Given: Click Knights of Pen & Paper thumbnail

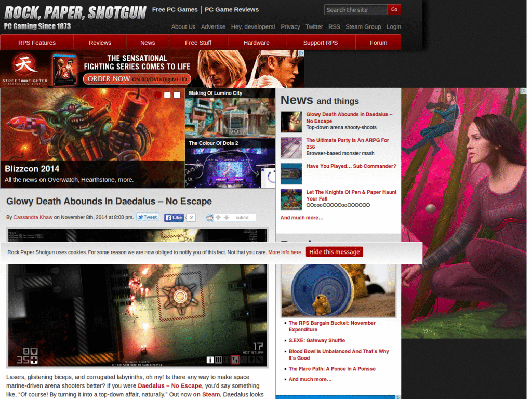Looking at the screenshot, I should (291, 200).
